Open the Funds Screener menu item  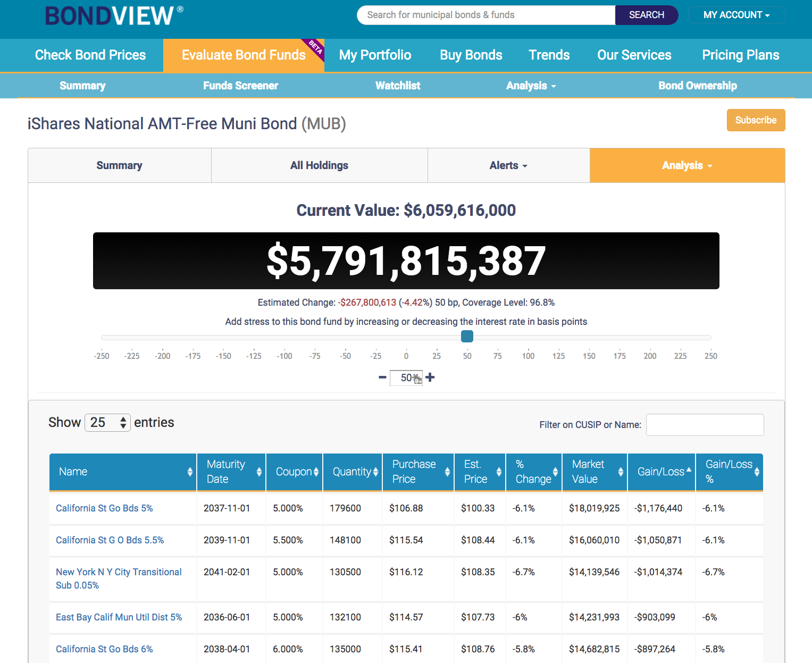click(x=240, y=86)
